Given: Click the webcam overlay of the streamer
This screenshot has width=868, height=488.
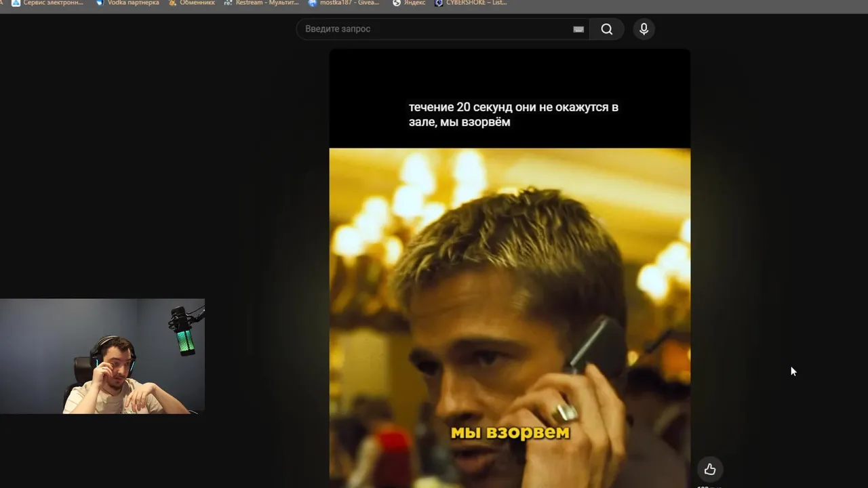Looking at the screenshot, I should tap(102, 356).
